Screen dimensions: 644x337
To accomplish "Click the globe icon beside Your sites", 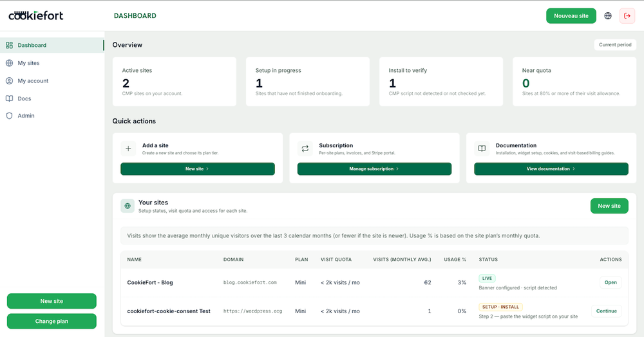I will point(128,206).
